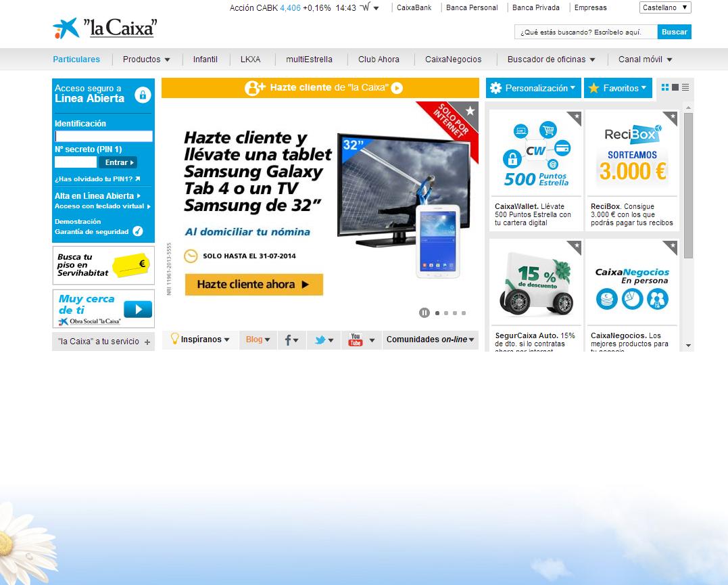728x585 pixels.
Task: Focus the Identificación input field
Action: (x=103, y=137)
